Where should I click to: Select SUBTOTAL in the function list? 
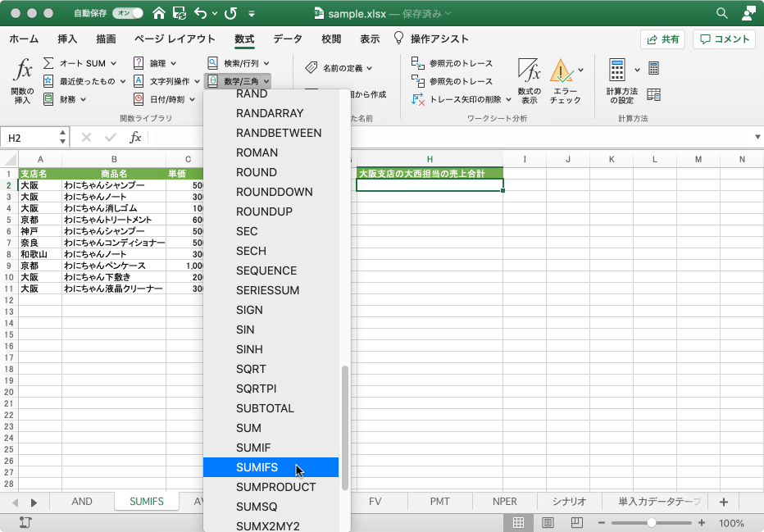pos(271,408)
